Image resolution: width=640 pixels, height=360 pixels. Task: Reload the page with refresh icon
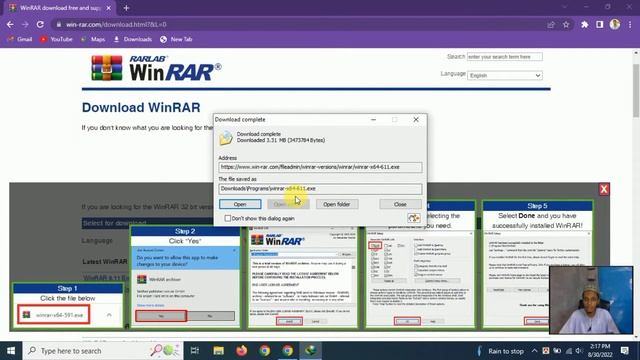click(40, 24)
